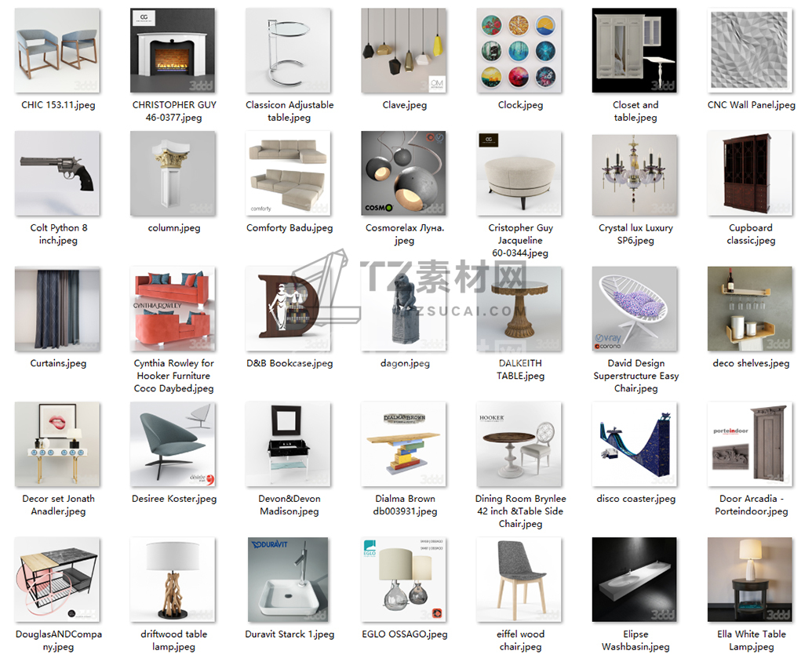Screen dimensions: 812x658
Task: Click the file name text "Curtains.jpeg"
Action: tap(59, 363)
